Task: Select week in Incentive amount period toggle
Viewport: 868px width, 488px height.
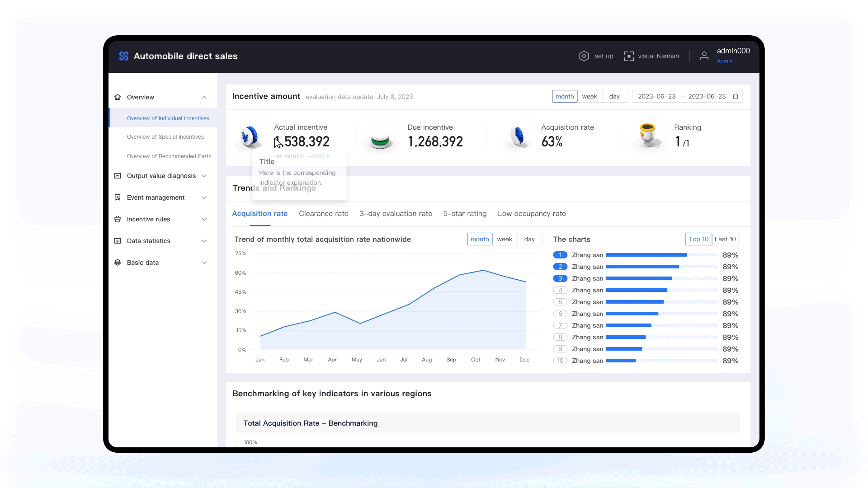Action: pos(590,96)
